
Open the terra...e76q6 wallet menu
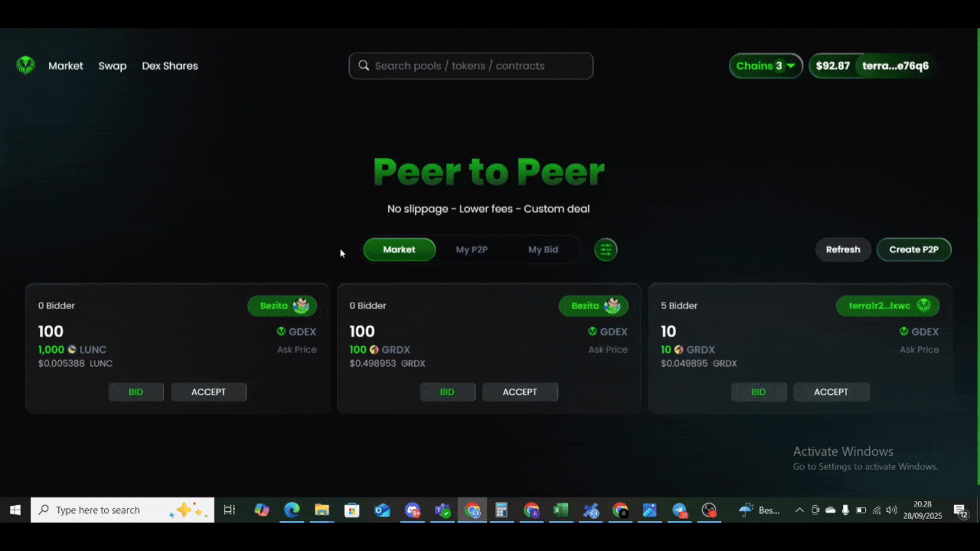895,66
